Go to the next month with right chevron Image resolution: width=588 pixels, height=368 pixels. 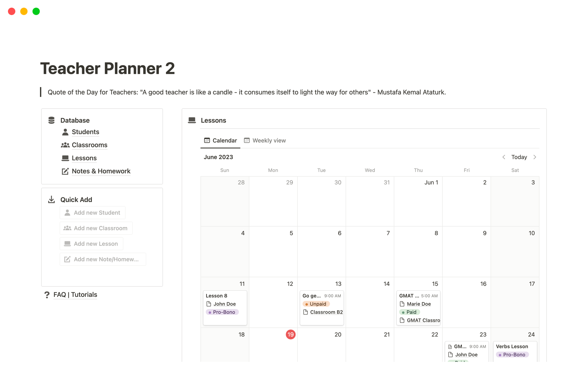(535, 157)
